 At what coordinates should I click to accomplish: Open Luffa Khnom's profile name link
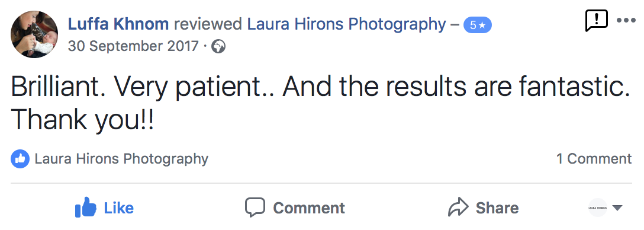(118, 24)
